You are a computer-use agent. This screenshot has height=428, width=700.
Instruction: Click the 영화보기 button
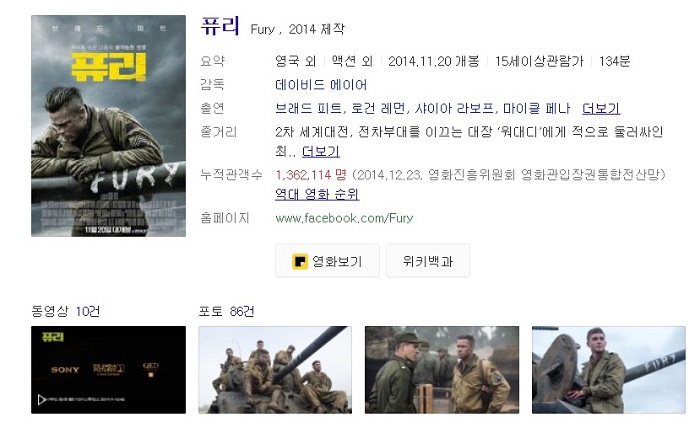click(x=327, y=261)
